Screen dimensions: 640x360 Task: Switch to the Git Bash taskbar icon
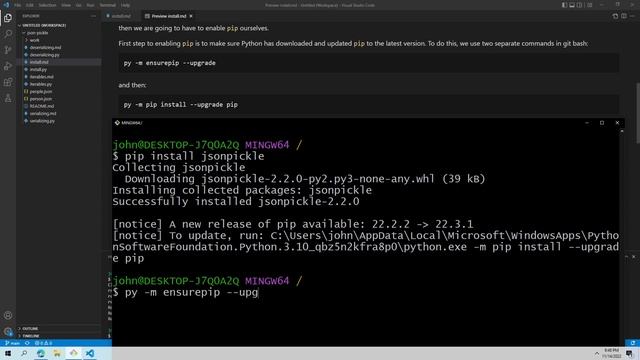(73, 353)
